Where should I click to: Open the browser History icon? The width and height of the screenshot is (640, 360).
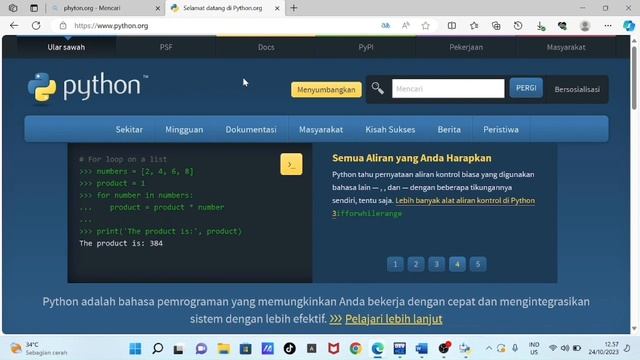pos(518,26)
